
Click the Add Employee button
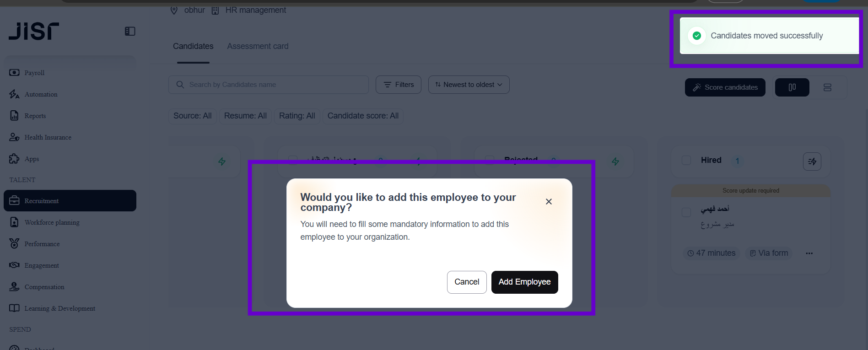524,282
